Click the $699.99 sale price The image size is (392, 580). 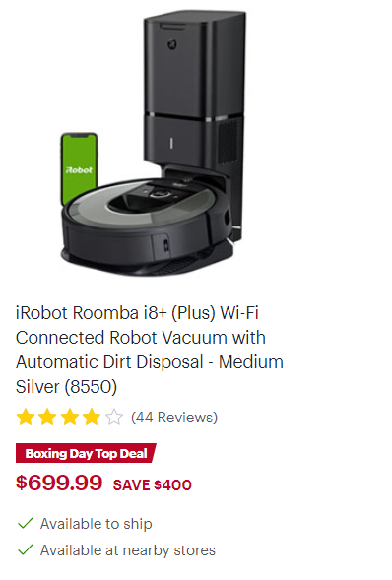pos(59,483)
